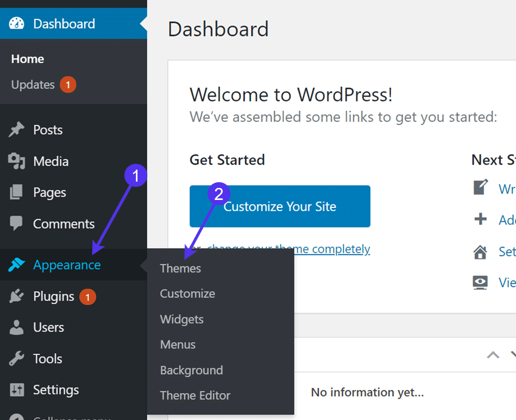Collapse the panel with the up chevron

[x=493, y=355]
